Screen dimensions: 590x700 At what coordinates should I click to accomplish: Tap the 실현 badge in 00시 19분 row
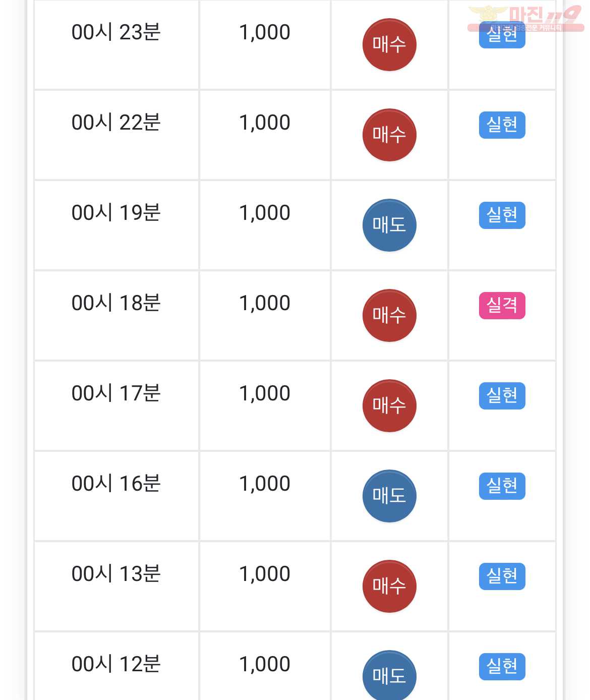click(502, 215)
